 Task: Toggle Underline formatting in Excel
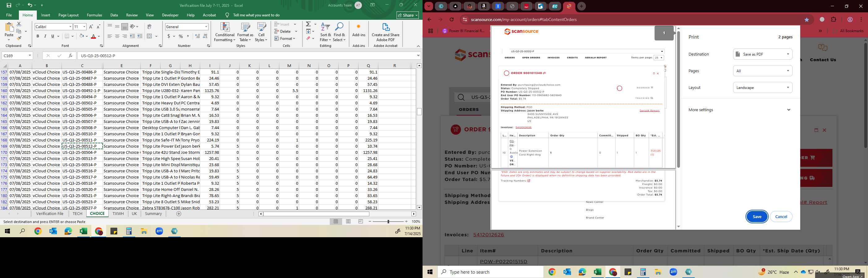[53, 36]
